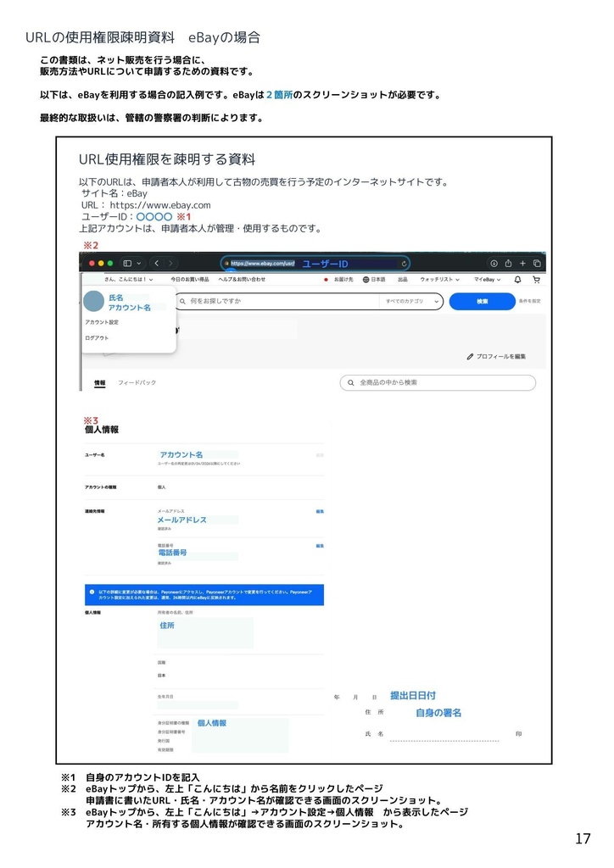Click 編集 beside 電話番号

tap(320, 546)
